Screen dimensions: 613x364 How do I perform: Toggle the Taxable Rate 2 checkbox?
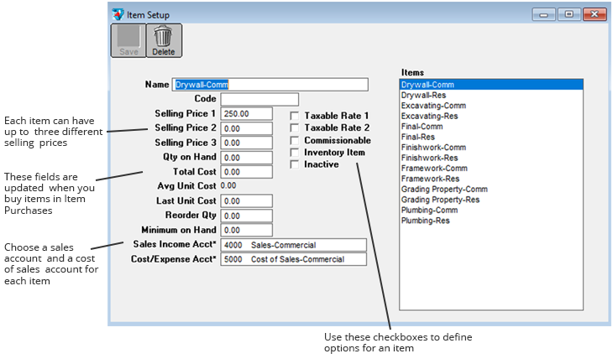pyautogui.click(x=295, y=128)
